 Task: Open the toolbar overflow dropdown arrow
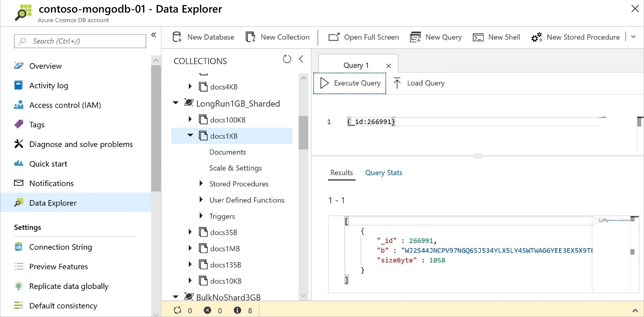point(633,37)
